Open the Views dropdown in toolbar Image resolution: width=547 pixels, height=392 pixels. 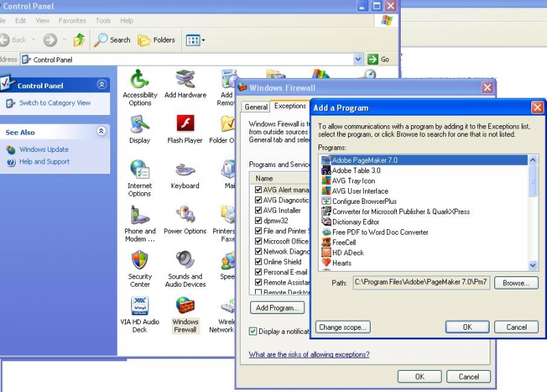pyautogui.click(x=196, y=40)
